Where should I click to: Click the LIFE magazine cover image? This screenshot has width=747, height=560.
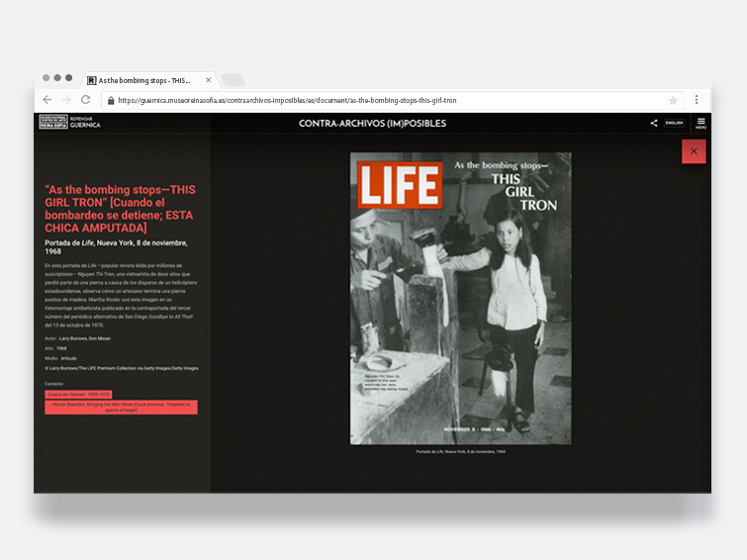pos(461,299)
